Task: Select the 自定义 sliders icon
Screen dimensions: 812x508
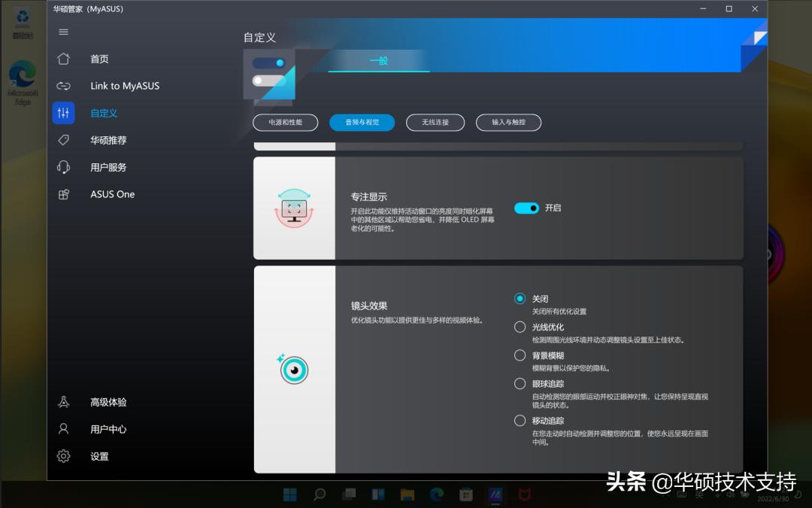Action: click(x=63, y=113)
